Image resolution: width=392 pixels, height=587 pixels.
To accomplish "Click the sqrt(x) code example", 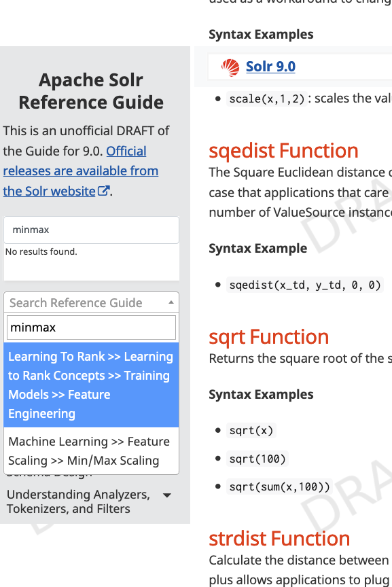I will [251, 431].
